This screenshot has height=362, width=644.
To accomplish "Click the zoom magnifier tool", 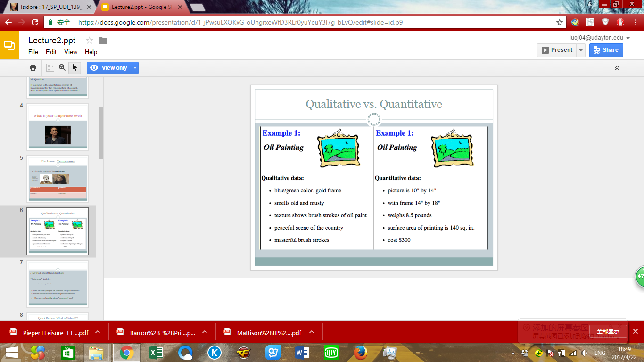I will coord(62,68).
